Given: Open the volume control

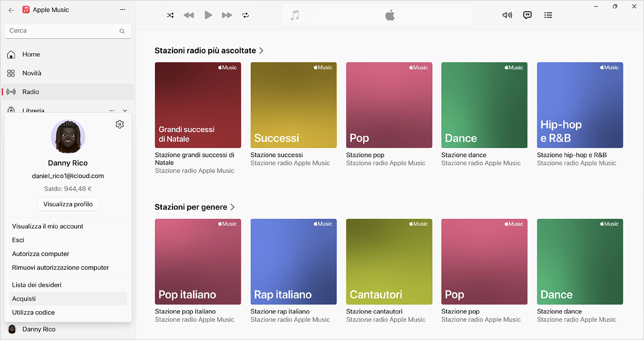Looking at the screenshot, I should click(507, 15).
